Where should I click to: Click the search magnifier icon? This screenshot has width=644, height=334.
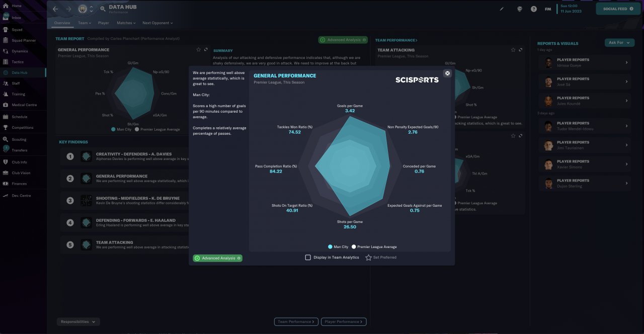(103, 9)
